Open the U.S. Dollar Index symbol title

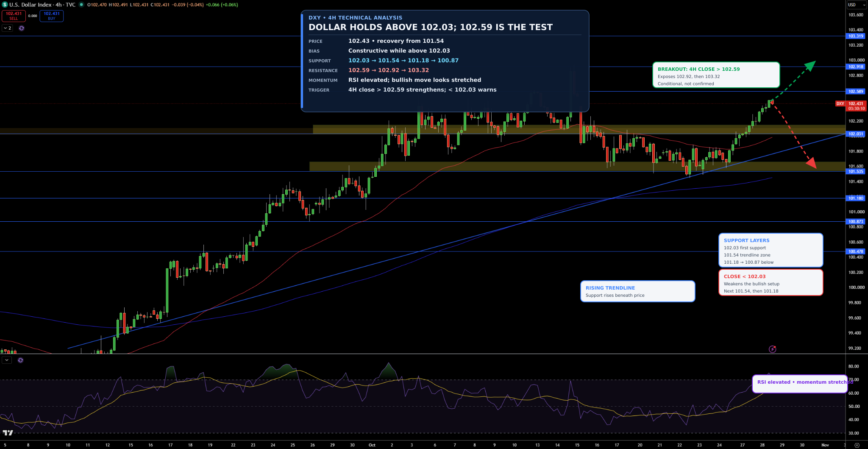point(42,5)
